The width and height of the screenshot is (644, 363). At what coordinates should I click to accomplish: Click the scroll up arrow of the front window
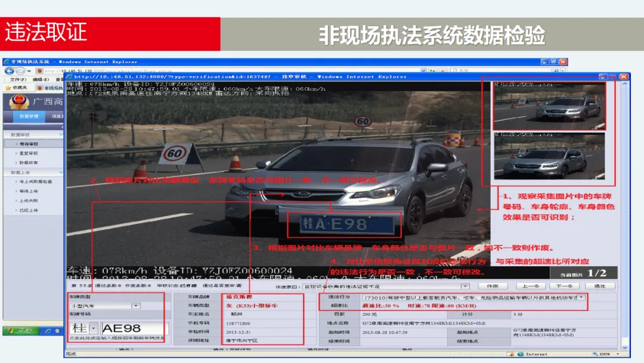coord(625,84)
